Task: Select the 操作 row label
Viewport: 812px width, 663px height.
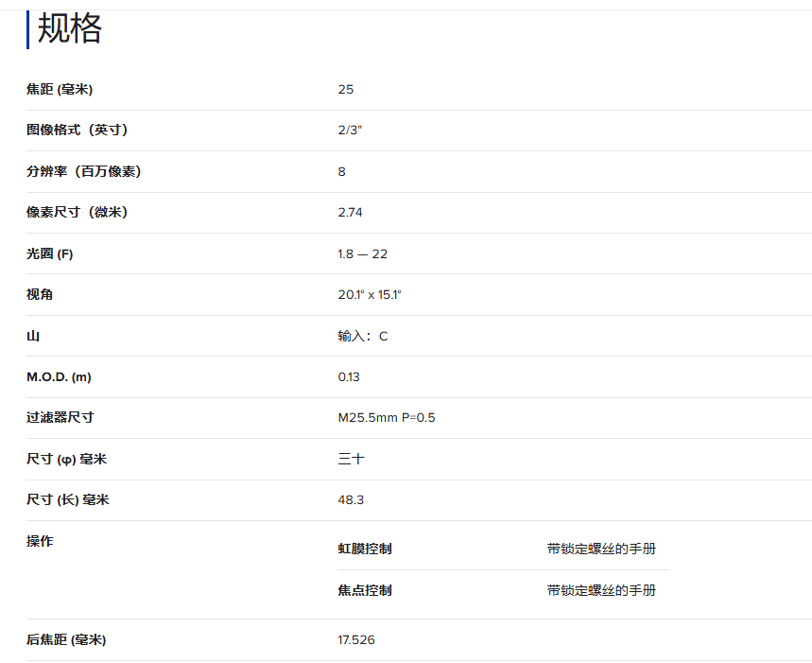Action: pos(40,541)
